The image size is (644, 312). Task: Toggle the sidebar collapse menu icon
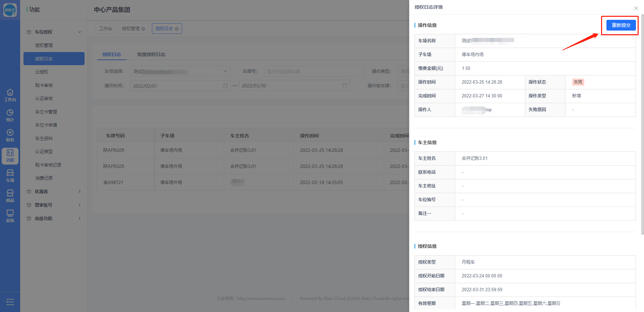tap(10, 302)
